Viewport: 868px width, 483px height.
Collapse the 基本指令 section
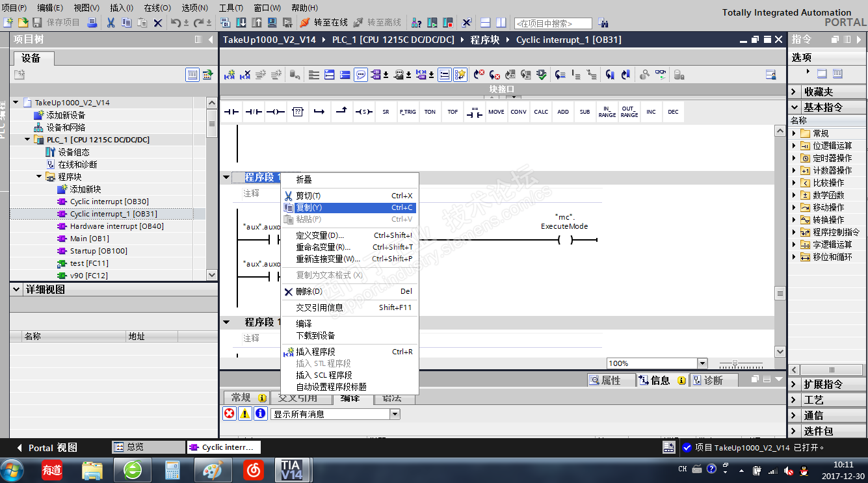(794, 107)
